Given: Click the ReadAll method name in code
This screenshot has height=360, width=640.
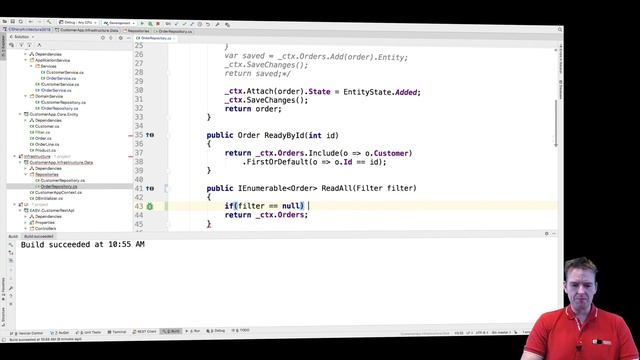Looking at the screenshot, I should (x=337, y=188).
